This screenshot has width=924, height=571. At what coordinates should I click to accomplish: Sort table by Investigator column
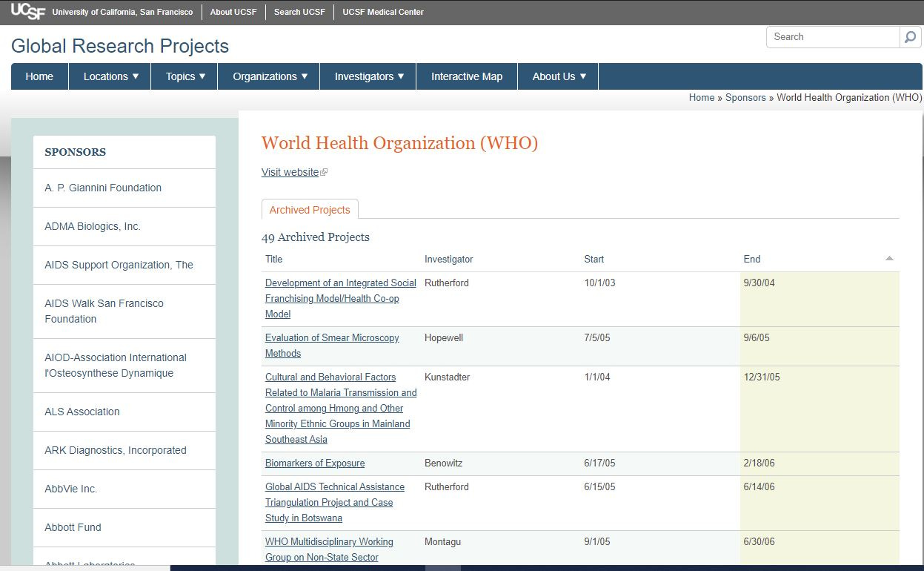click(448, 259)
